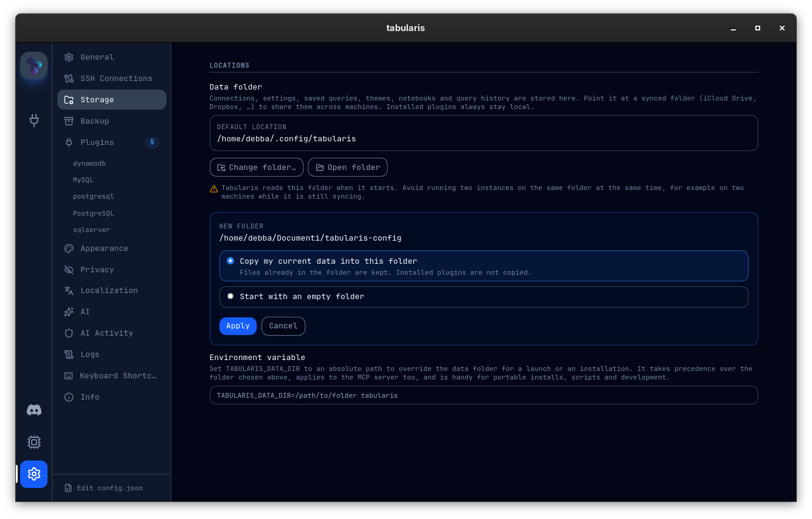Click the Plugins count badge showing 5
The width and height of the screenshot is (812, 519).
point(152,143)
